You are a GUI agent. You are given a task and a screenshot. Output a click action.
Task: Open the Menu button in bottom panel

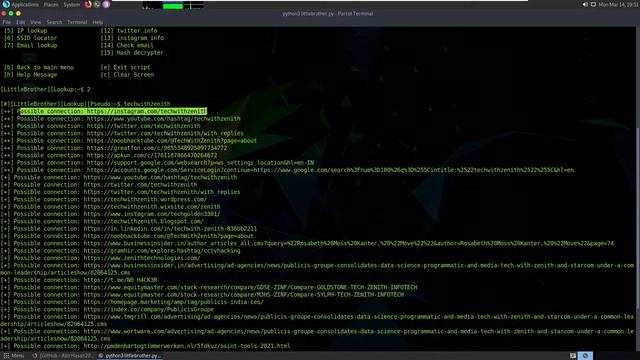click(x=14, y=356)
